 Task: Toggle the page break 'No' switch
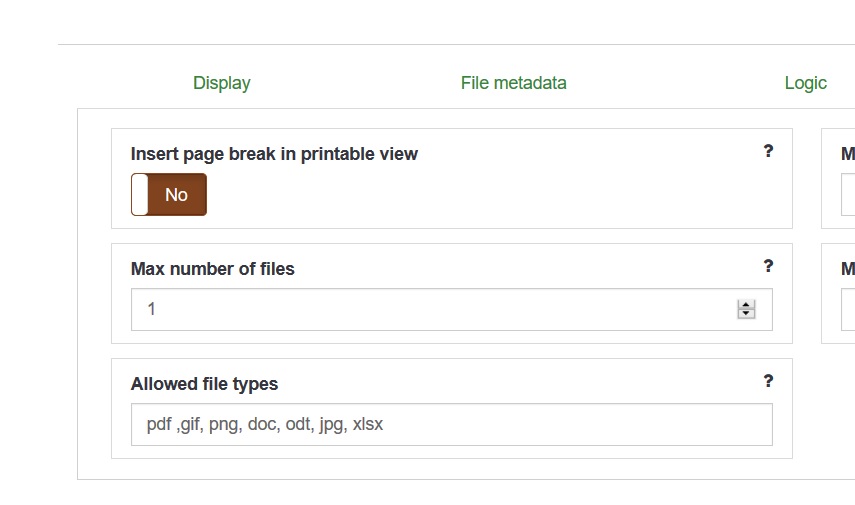coord(169,194)
